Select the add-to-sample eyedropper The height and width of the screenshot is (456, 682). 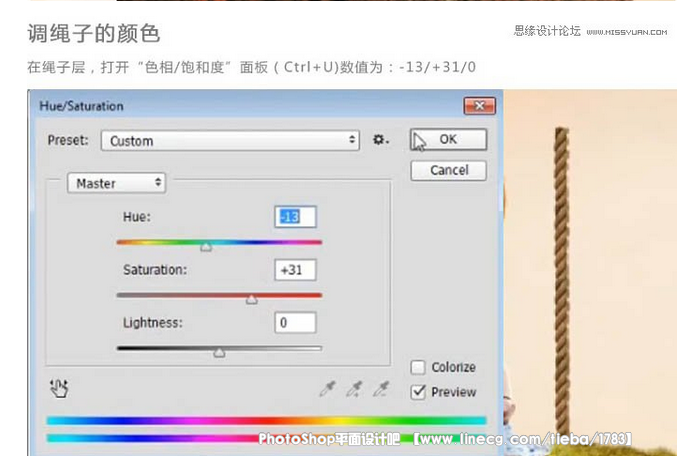click(x=354, y=389)
